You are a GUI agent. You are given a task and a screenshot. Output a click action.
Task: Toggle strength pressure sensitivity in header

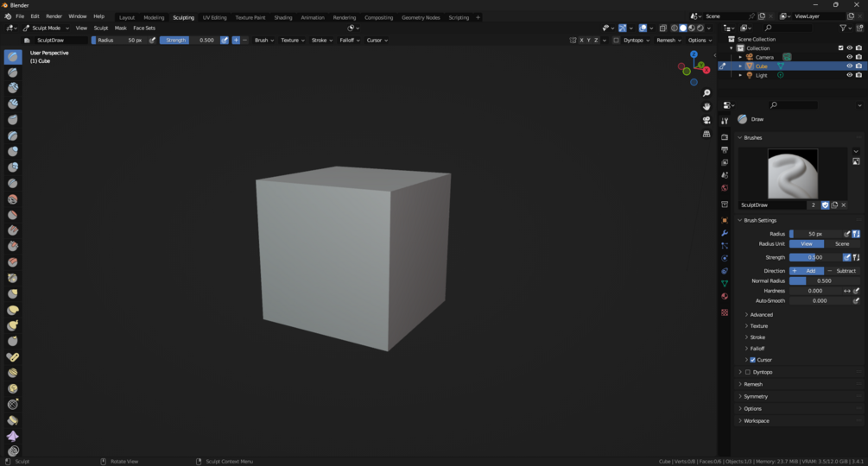click(225, 40)
